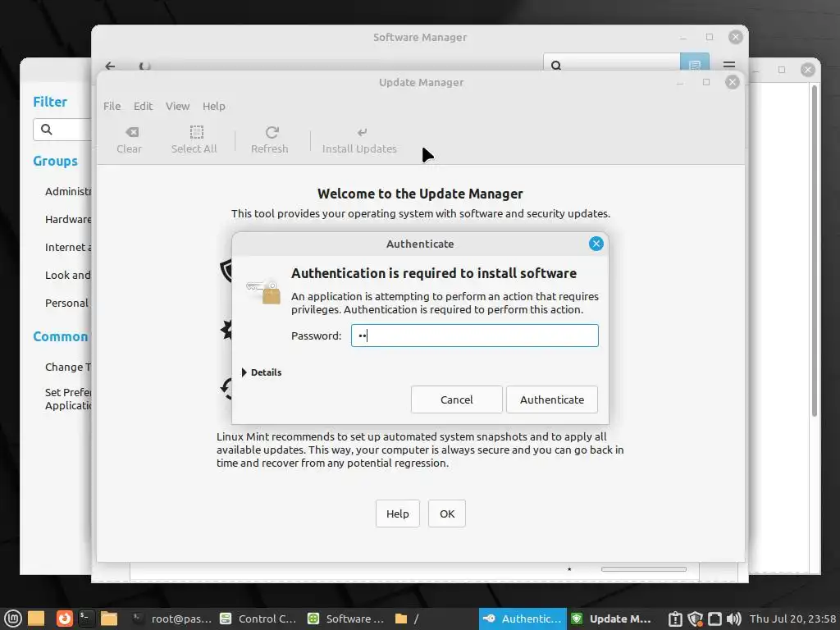Click the volume icon in system tray
The height and width of the screenshot is (630, 840).
(734, 619)
